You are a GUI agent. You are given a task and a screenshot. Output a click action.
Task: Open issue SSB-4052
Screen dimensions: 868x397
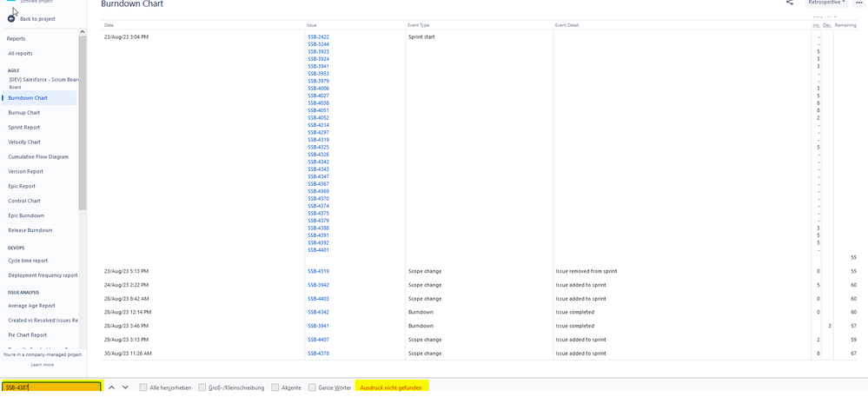point(318,118)
